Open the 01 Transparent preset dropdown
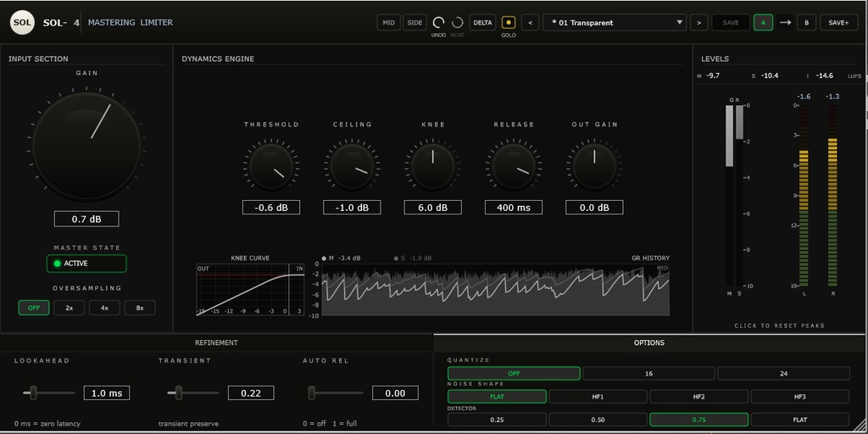 [615, 23]
